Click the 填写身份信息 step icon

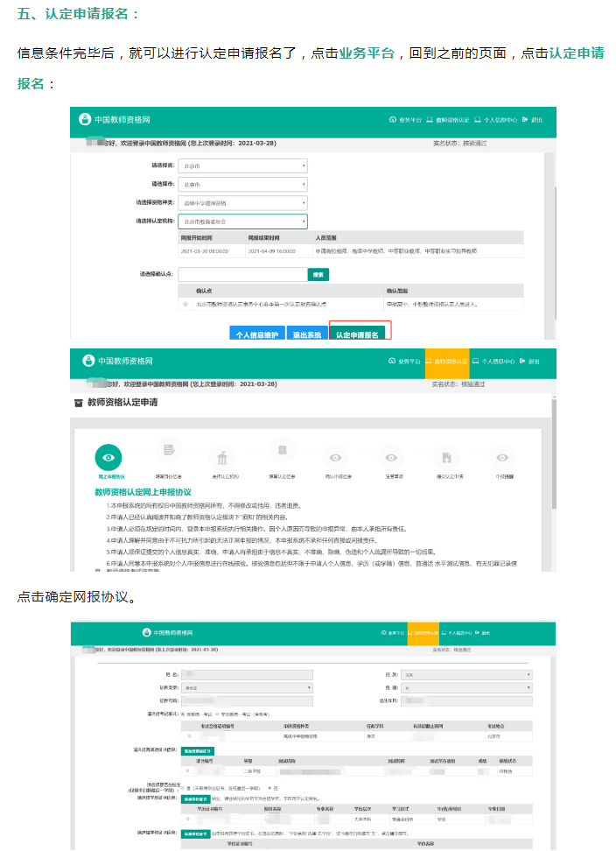(169, 450)
